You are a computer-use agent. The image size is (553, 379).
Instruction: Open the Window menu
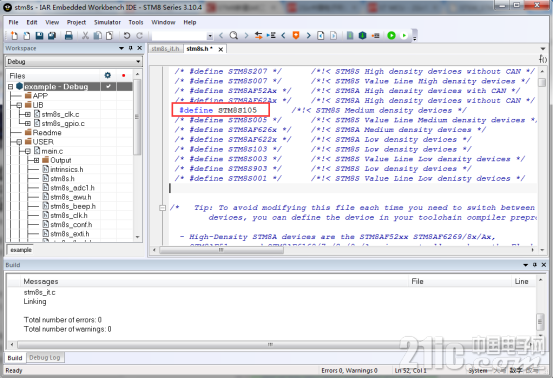coord(163,22)
